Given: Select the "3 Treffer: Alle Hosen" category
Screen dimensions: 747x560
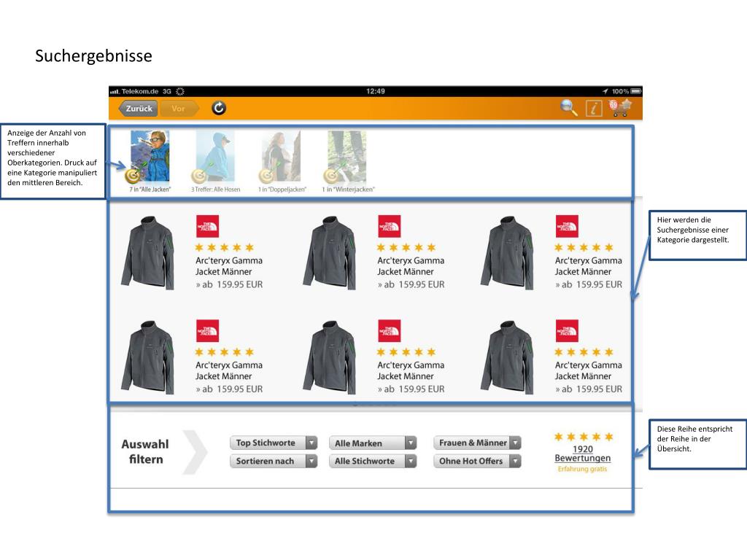Looking at the screenshot, I should (215, 161).
